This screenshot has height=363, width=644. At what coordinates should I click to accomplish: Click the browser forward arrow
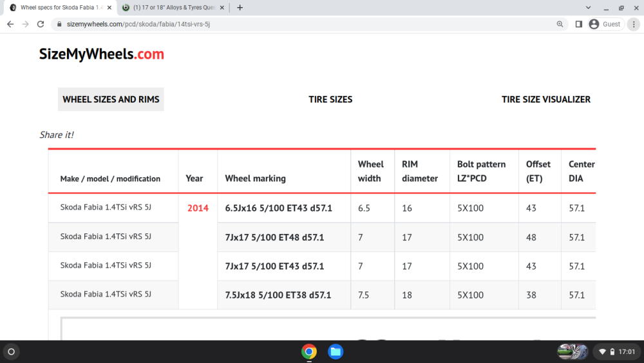26,25
